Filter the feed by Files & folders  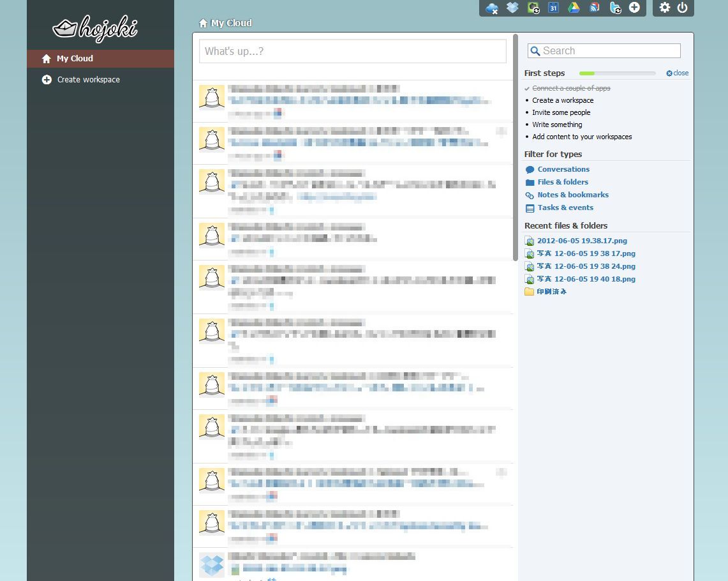point(557,182)
